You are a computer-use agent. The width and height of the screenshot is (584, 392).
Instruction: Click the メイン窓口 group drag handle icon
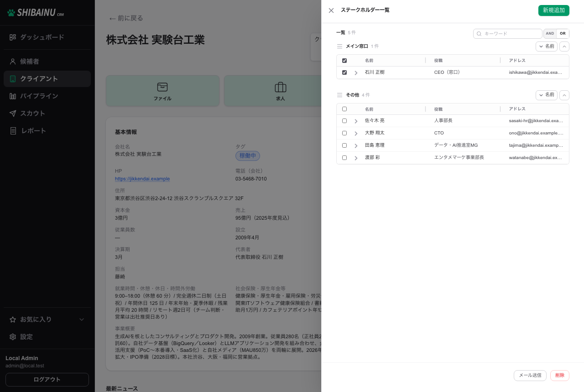339,46
